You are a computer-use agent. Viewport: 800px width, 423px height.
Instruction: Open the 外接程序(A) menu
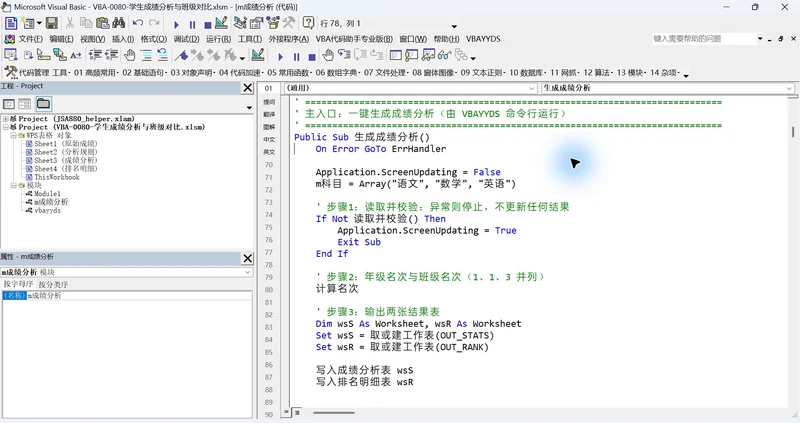pos(289,39)
